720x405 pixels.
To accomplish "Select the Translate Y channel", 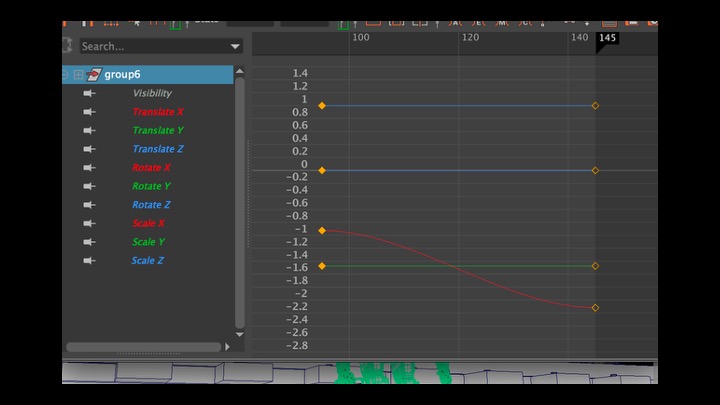I will pyautogui.click(x=158, y=130).
